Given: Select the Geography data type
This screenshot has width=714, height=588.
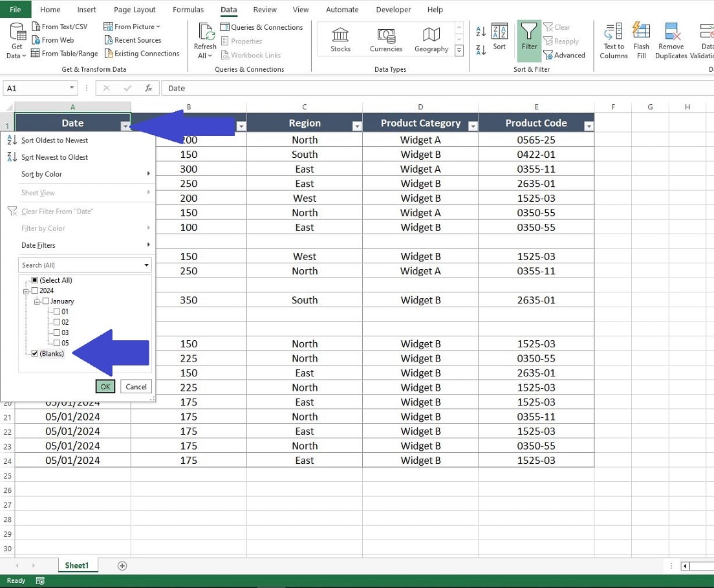Looking at the screenshot, I should (x=431, y=40).
